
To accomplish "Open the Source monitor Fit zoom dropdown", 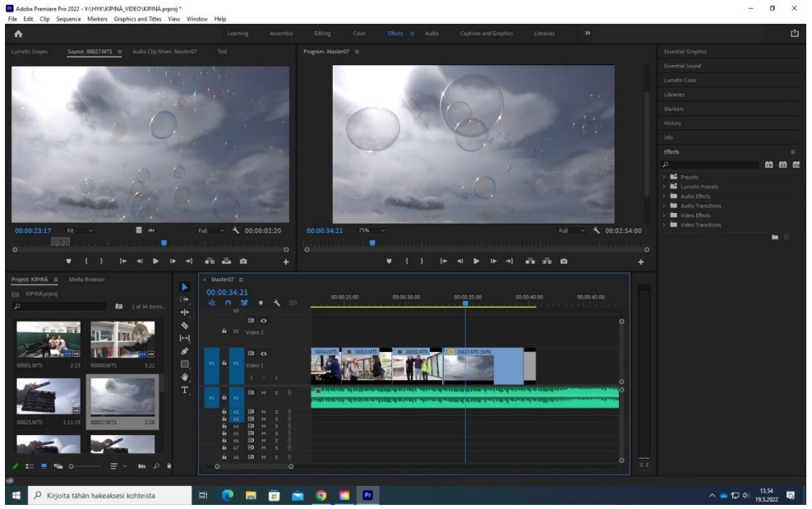I will tap(79, 230).
